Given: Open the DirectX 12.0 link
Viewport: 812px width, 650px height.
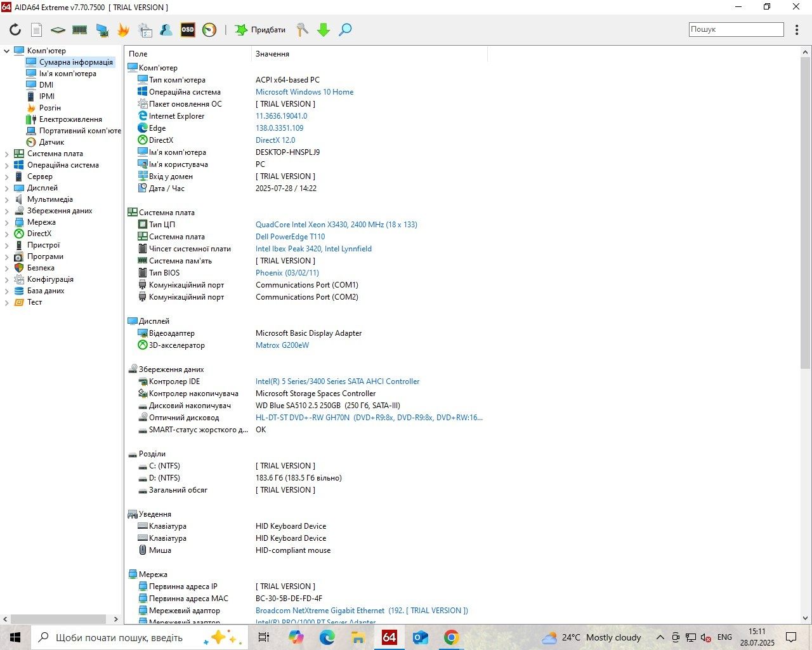Looking at the screenshot, I should (275, 140).
